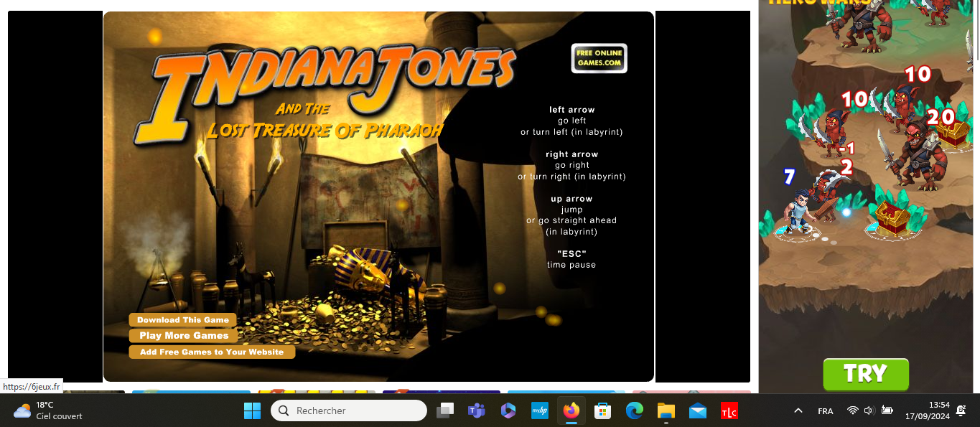Viewport: 980px width, 427px height.
Task: Click Add Free Games to Your Website
Action: [x=212, y=352]
